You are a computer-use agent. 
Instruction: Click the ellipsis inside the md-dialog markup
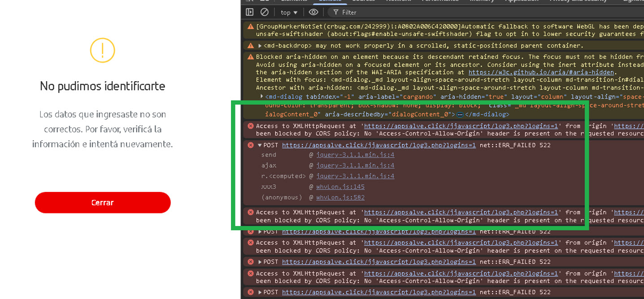pyautogui.click(x=460, y=114)
